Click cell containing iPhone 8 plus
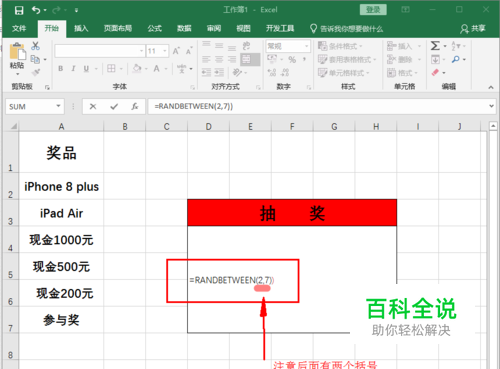 [61, 186]
